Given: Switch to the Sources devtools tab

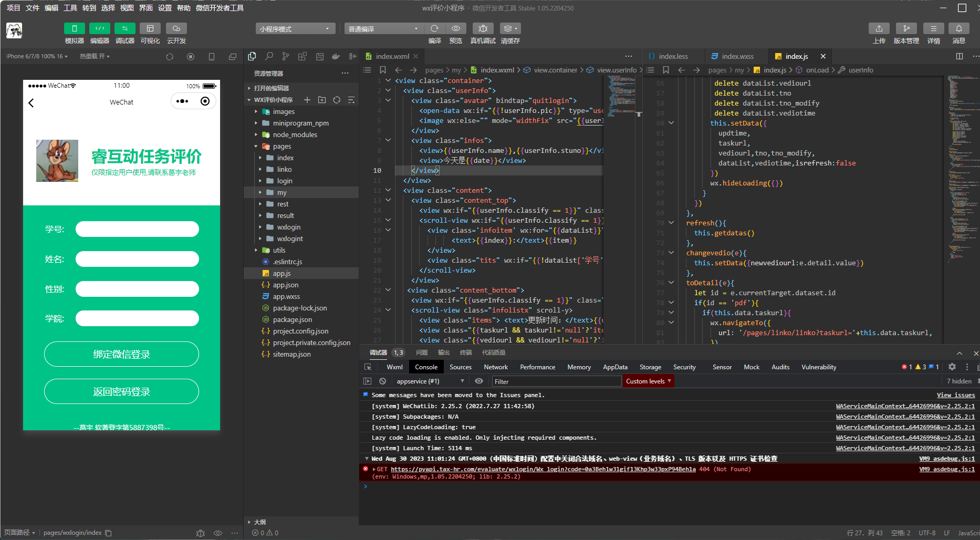Looking at the screenshot, I should pyautogui.click(x=461, y=367).
